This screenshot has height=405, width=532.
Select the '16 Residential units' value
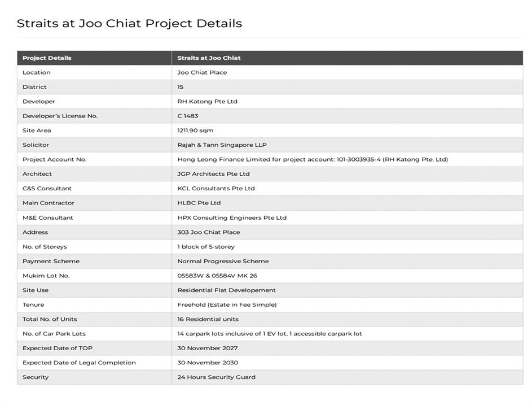tap(208, 319)
